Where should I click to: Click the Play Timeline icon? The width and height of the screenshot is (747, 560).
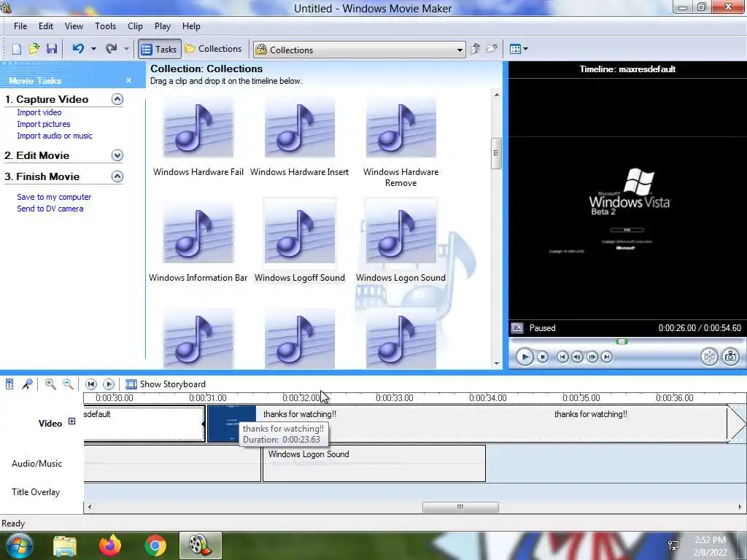pyautogui.click(x=109, y=384)
